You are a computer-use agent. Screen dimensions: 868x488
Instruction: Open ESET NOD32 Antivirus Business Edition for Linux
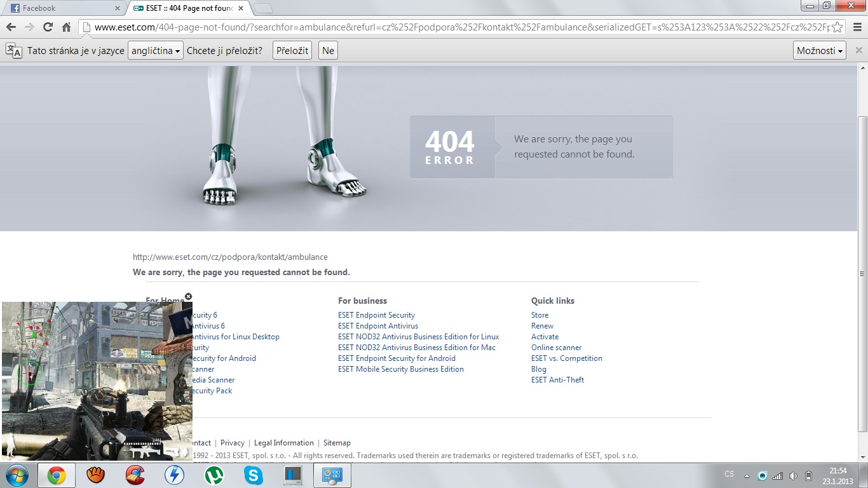(419, 337)
